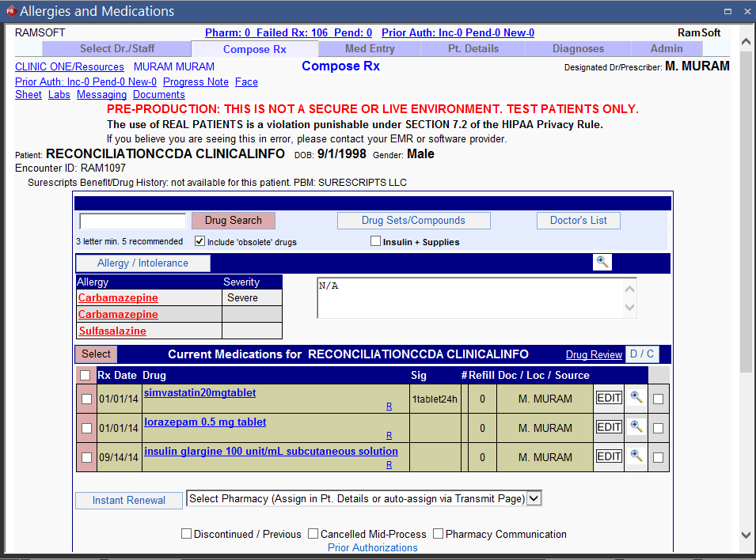Click inside the drug search input field
The height and width of the screenshot is (560, 756).
(x=131, y=221)
